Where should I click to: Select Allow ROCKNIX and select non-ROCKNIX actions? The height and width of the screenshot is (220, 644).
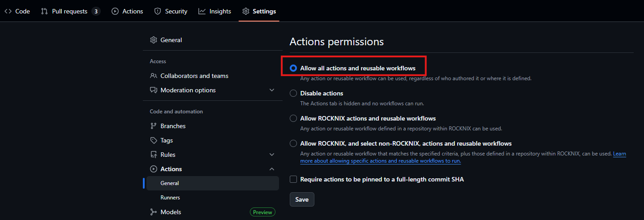(x=293, y=143)
